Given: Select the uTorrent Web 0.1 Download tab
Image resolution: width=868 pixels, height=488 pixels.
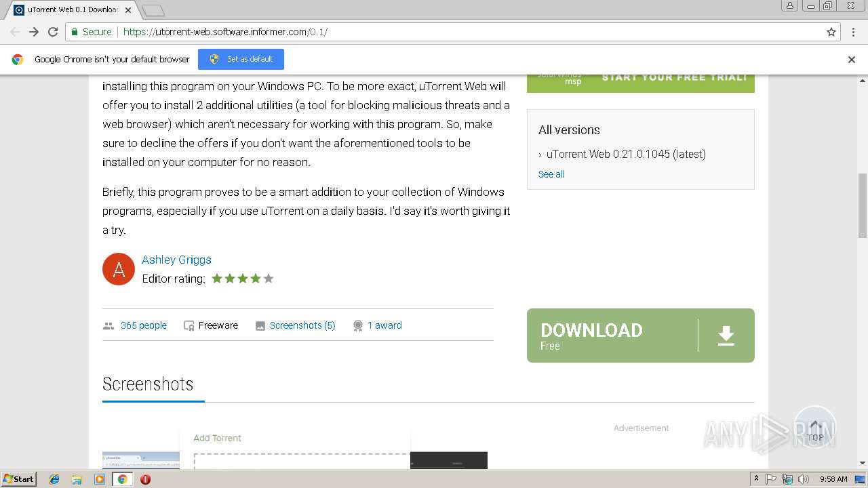Looking at the screenshot, I should tap(71, 9).
